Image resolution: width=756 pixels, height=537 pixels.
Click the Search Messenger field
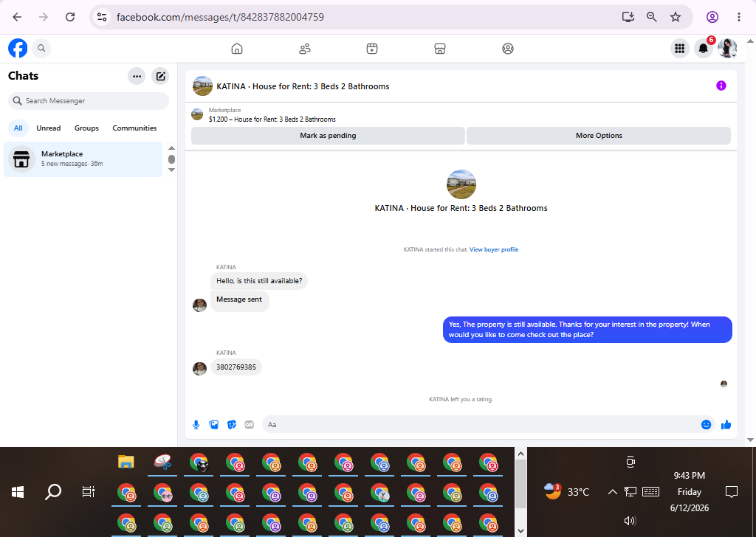tap(89, 100)
